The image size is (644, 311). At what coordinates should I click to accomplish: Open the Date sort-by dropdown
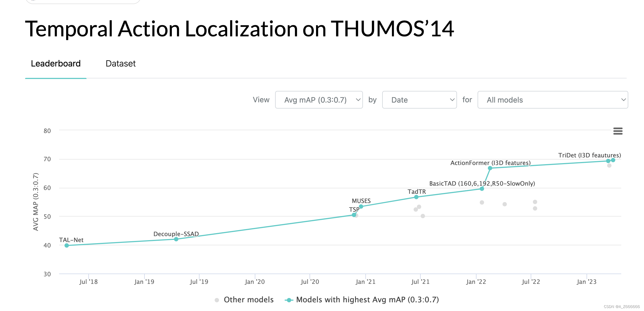point(419,100)
